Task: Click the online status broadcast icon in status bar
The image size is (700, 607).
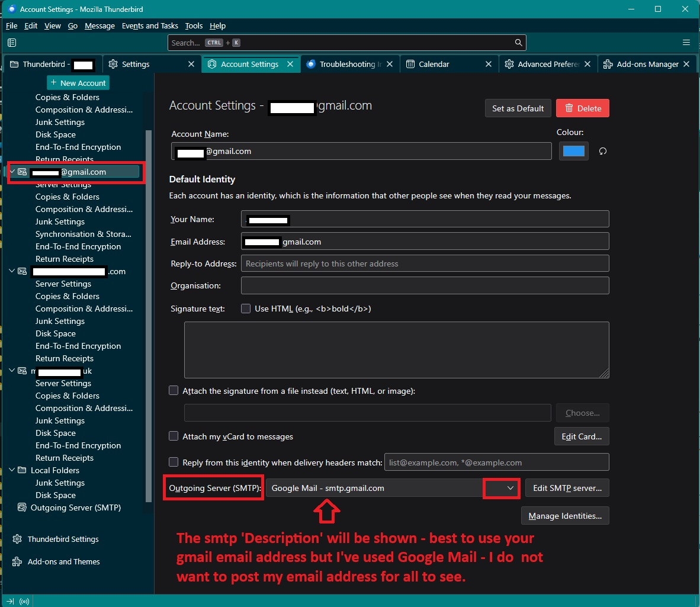Action: 24,601
